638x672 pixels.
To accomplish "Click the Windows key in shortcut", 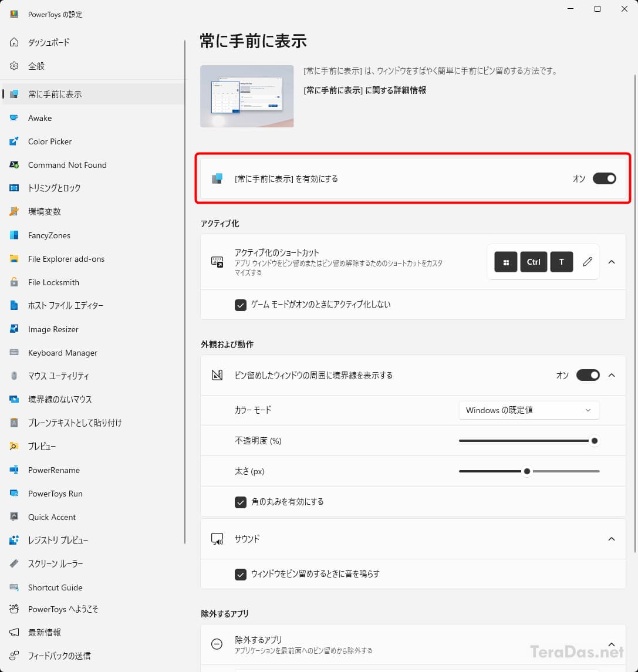I will click(x=505, y=262).
